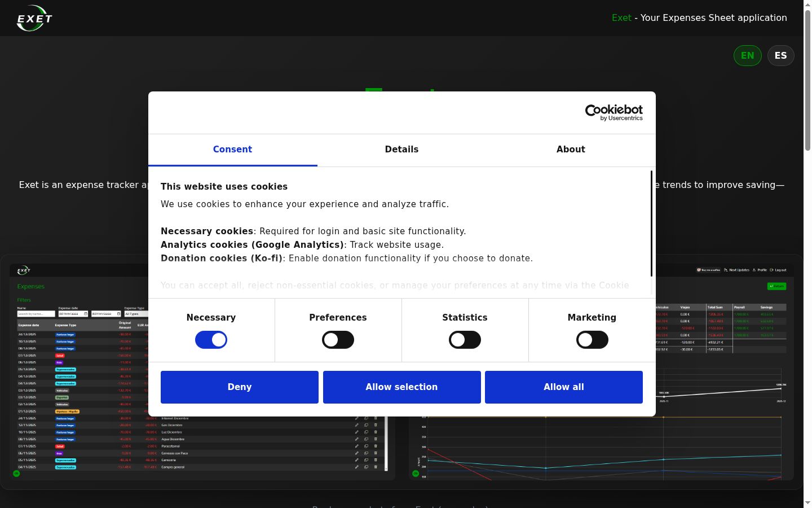This screenshot has width=812, height=508.
Task: Open the Details tab
Action: click(x=401, y=150)
